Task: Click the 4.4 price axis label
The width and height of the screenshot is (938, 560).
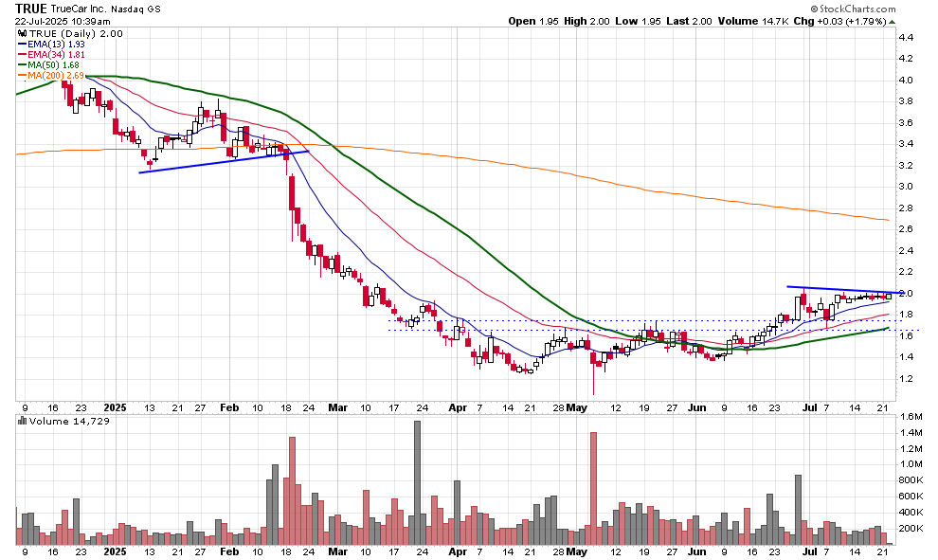Action: 905,37
